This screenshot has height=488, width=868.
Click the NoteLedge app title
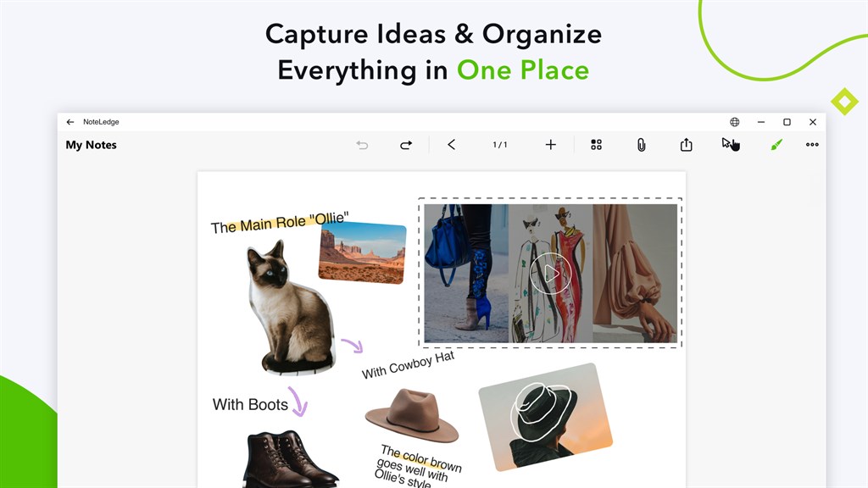coord(101,122)
